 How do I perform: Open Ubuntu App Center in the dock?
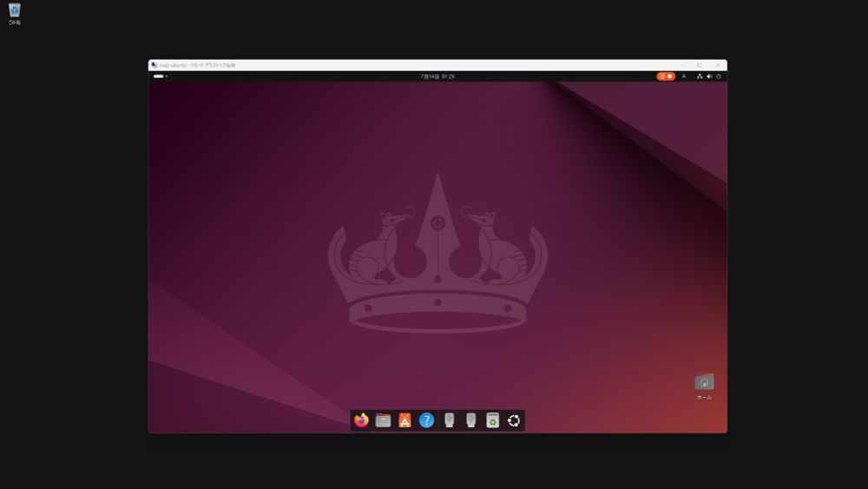tap(404, 420)
